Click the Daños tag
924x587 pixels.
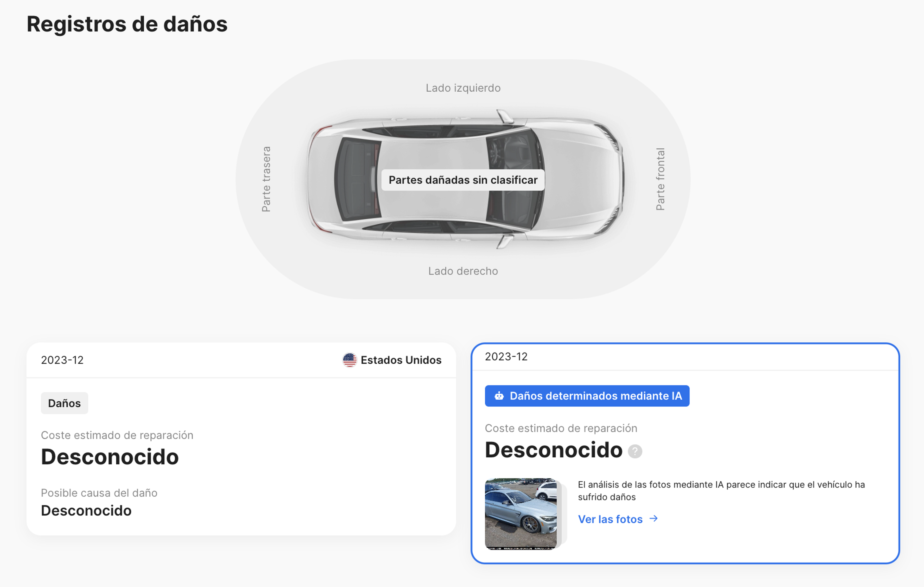(64, 403)
